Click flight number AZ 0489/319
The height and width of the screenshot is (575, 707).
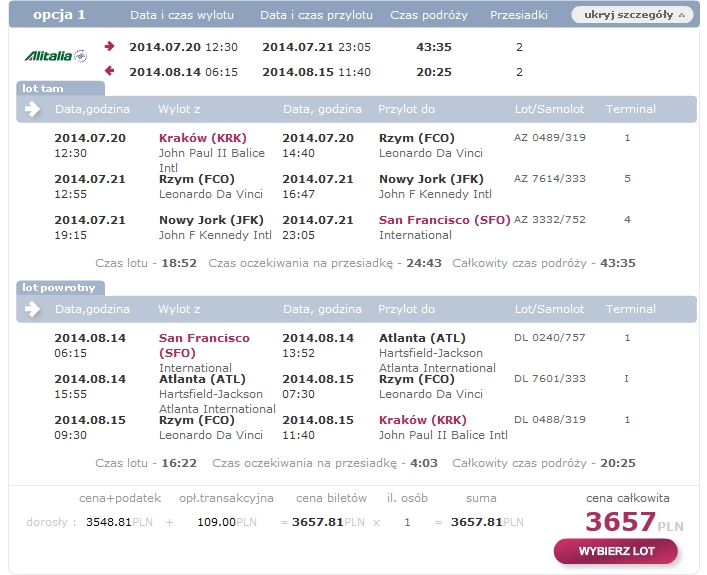click(550, 138)
